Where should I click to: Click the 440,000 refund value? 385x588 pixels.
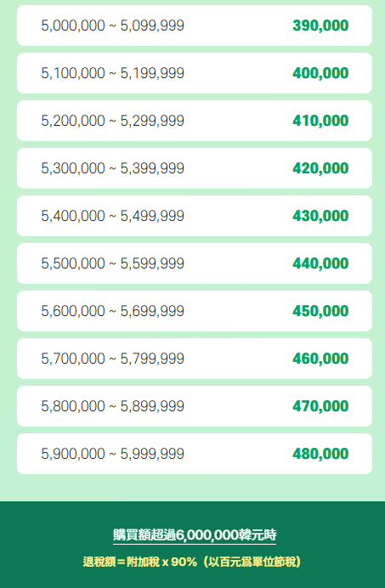[320, 263]
